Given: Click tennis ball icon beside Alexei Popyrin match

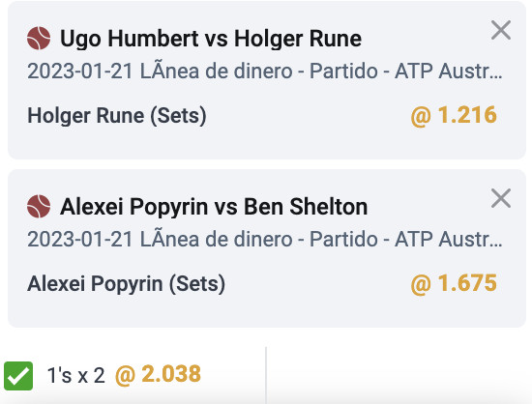Looking at the screenshot, I should point(39,206).
